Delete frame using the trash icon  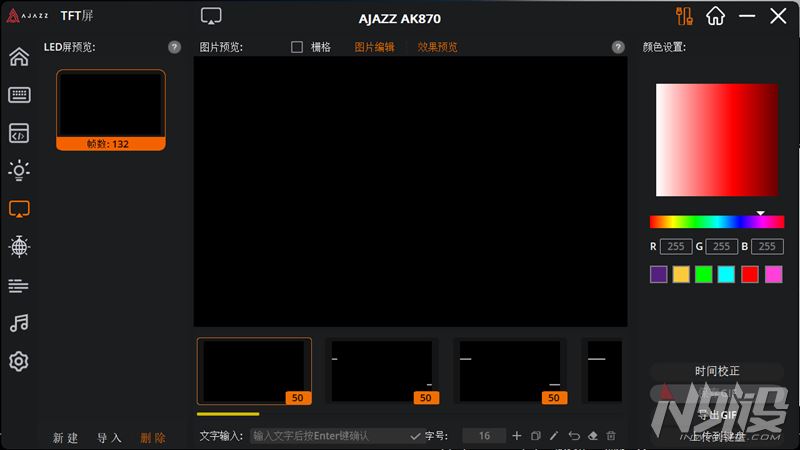[611, 436]
